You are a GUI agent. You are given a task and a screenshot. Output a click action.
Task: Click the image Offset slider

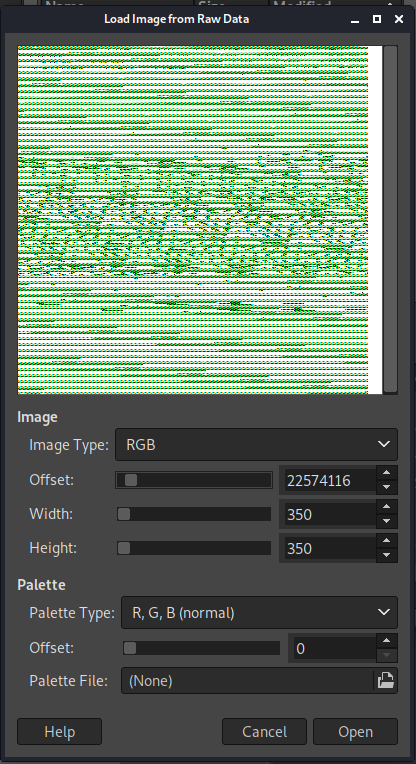click(x=194, y=480)
